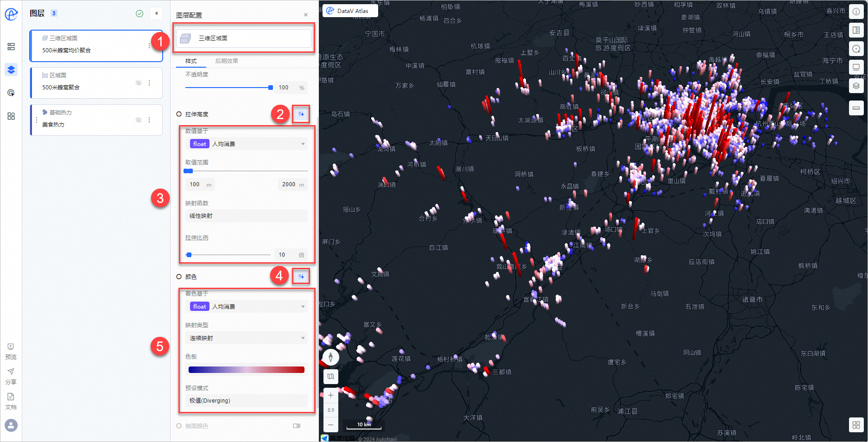
Task: Edit the minimum height 100 m field
Action: pyautogui.click(x=200, y=184)
